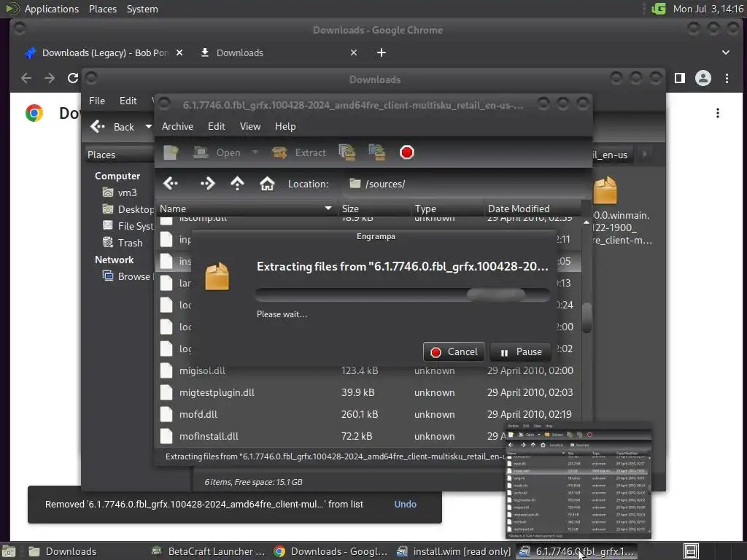Image resolution: width=747 pixels, height=560 pixels.
Task: Click the /sources/ location field
Action: point(465,184)
